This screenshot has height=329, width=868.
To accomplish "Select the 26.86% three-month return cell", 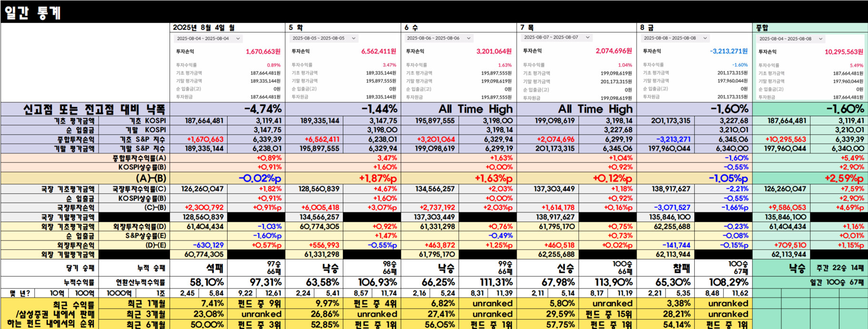I will tap(326, 314).
